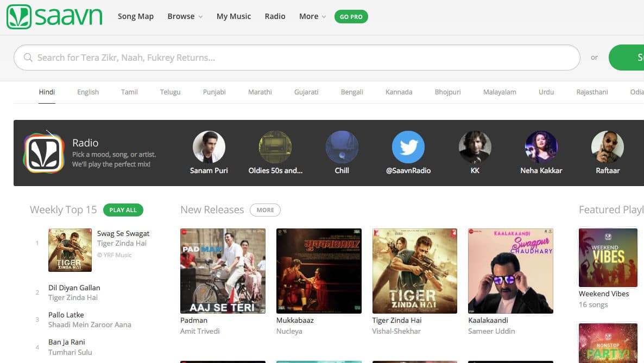Viewport: 644px width, 363px height.
Task: Expand the Browse dropdown
Action: click(185, 16)
